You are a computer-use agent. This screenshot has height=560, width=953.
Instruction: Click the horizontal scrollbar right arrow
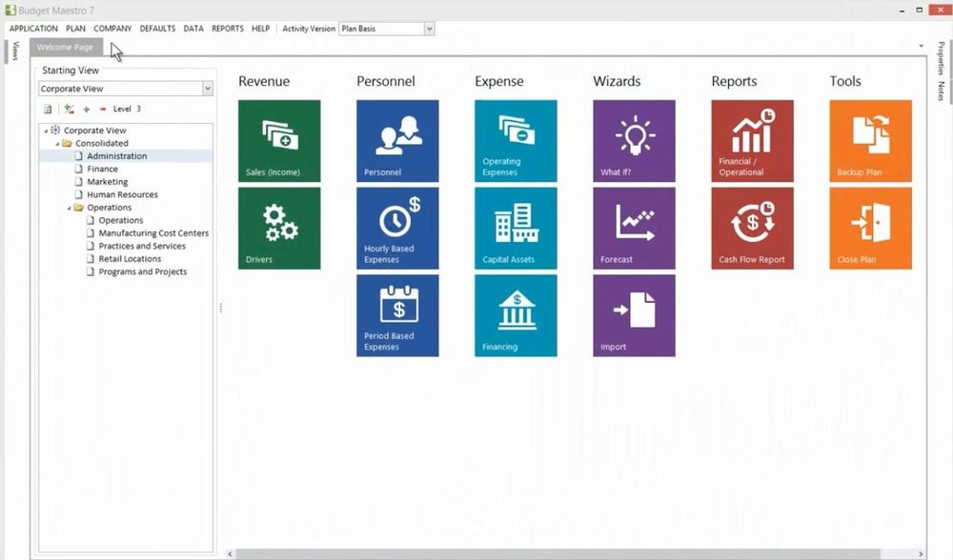tap(921, 554)
